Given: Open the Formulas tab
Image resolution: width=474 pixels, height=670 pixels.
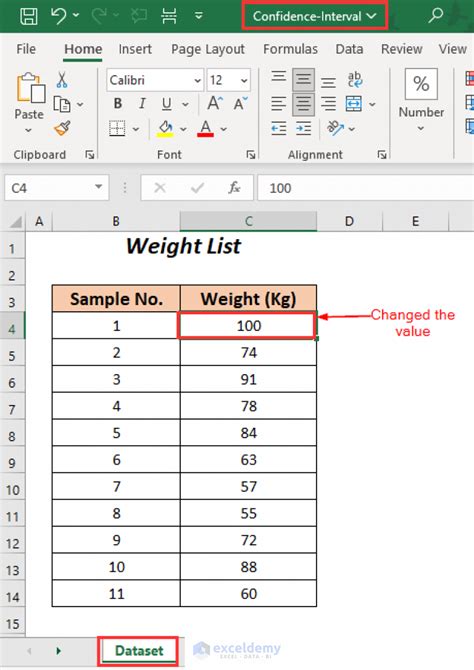Looking at the screenshot, I should click(x=290, y=49).
